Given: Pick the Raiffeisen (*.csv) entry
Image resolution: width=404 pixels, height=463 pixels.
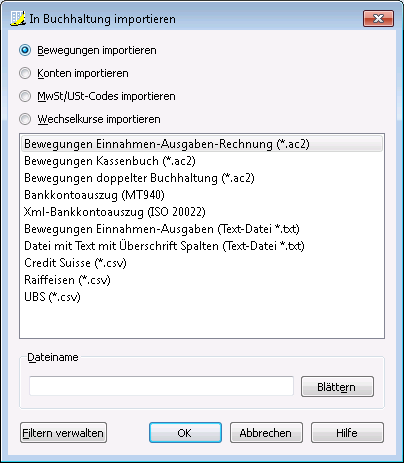Looking at the screenshot, I should 202,280.
